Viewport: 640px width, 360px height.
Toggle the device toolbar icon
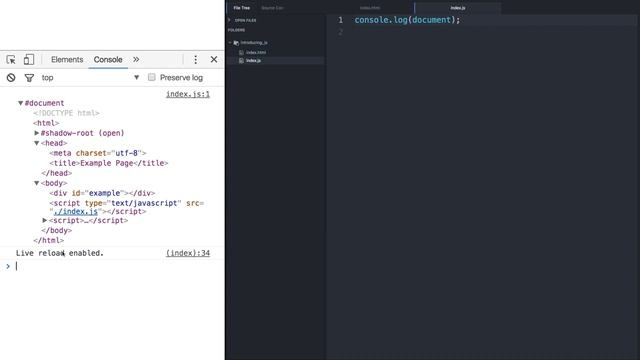coord(29,60)
